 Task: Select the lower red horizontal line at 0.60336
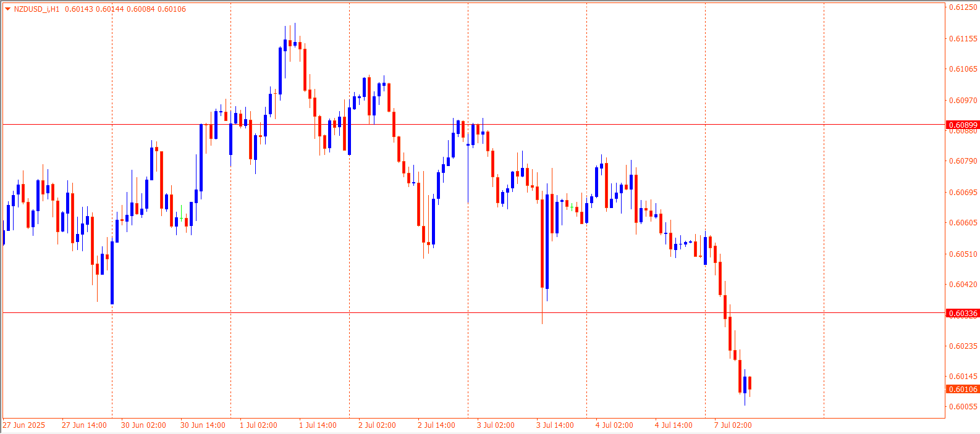[473, 313]
